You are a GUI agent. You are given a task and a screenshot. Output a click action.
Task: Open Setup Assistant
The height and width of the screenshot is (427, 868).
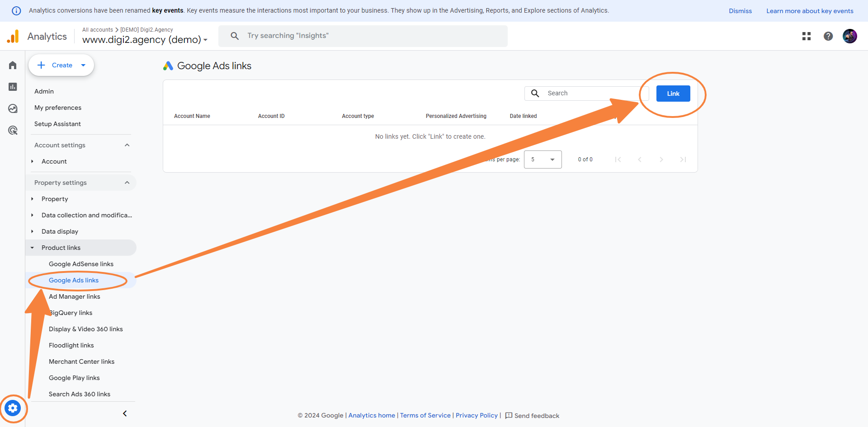[57, 124]
